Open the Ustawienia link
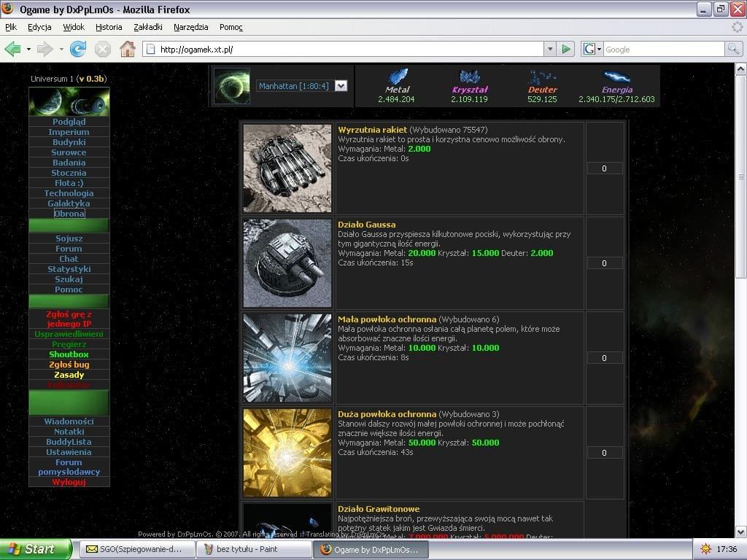 69,452
